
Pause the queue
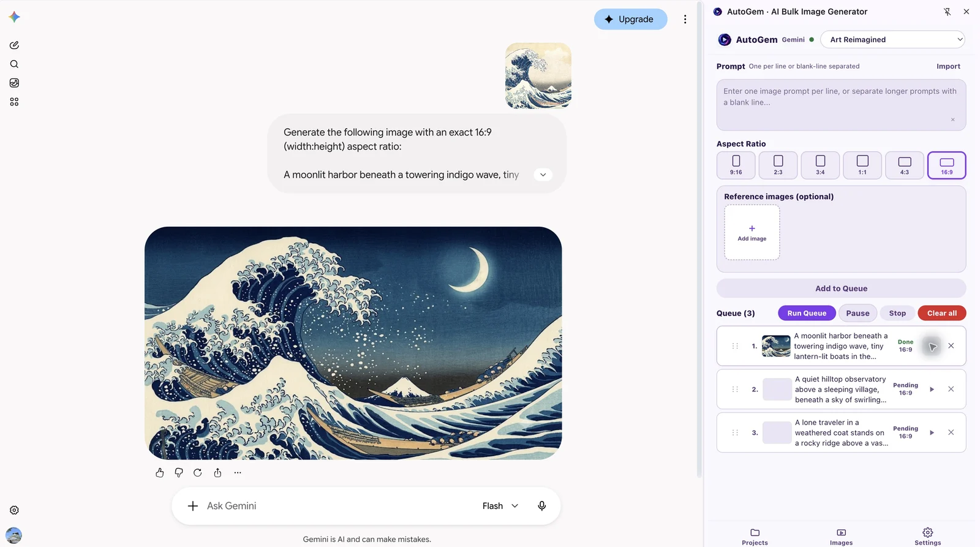tap(858, 314)
